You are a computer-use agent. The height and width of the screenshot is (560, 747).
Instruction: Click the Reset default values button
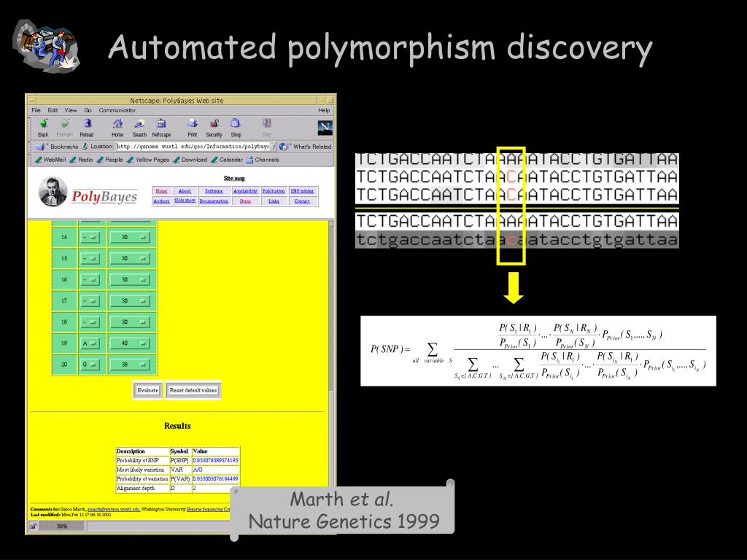point(193,391)
